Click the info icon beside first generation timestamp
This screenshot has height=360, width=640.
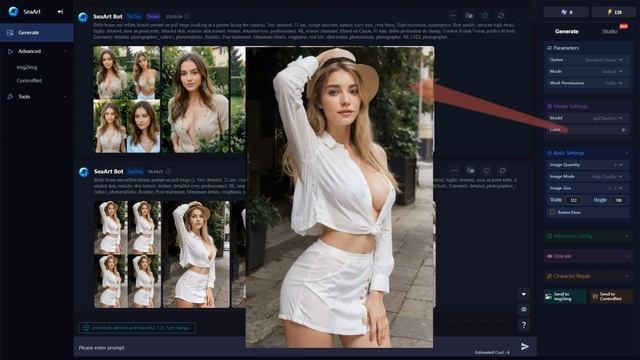[187, 17]
